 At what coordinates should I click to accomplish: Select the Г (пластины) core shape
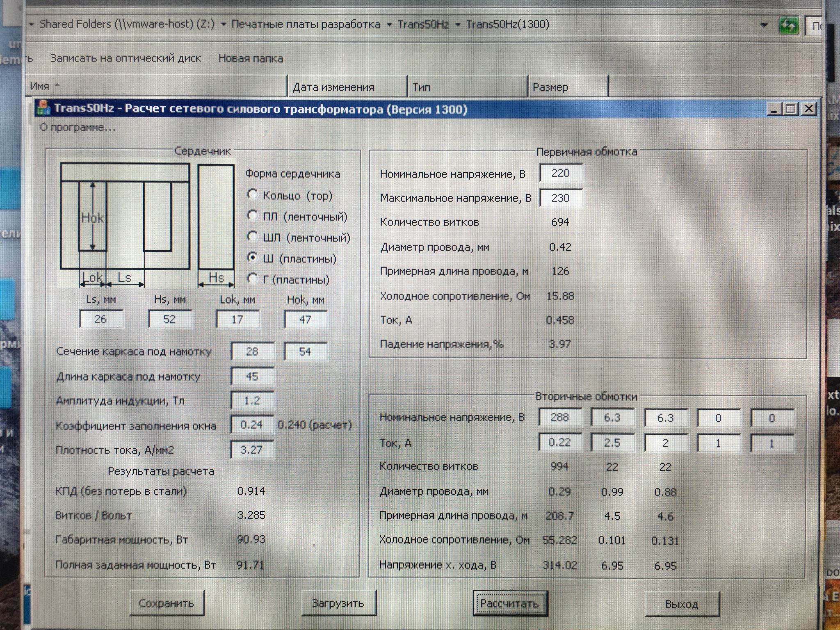click(x=253, y=279)
